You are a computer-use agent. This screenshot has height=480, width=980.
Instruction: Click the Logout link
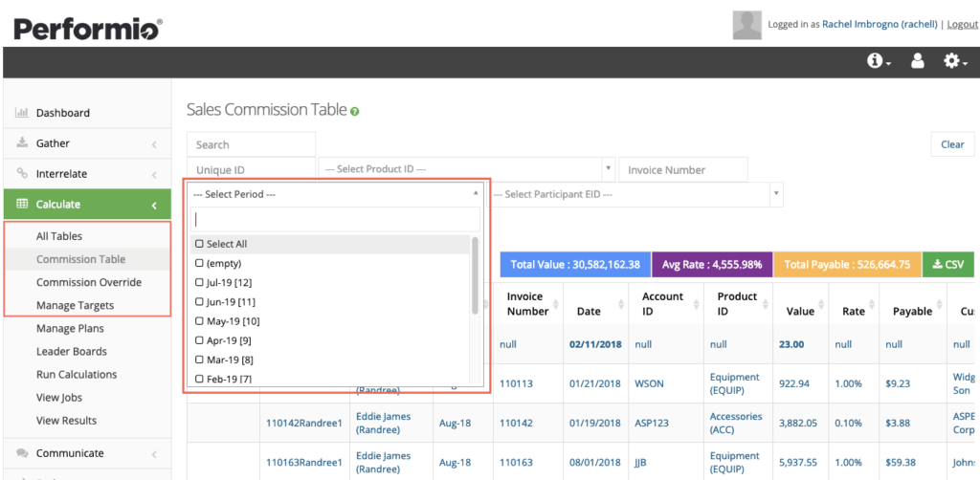tap(963, 24)
